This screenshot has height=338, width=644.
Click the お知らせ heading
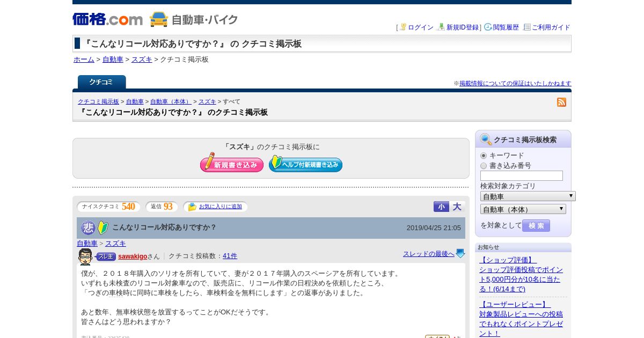[488, 247]
